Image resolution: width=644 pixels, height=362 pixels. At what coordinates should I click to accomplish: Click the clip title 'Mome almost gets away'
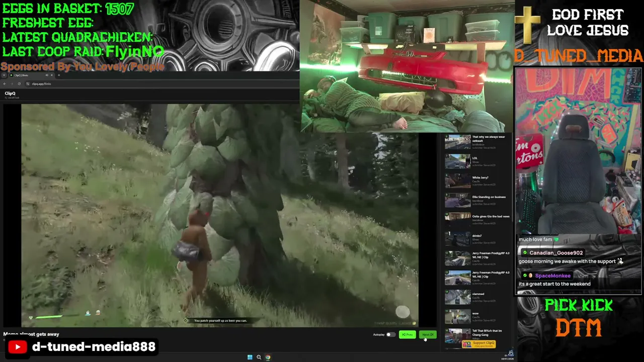pos(31,334)
